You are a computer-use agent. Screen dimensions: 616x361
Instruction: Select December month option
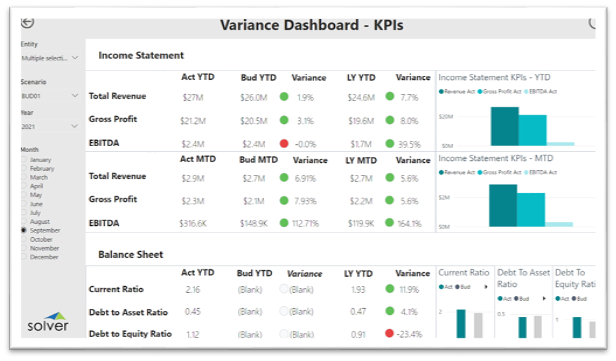[40, 257]
